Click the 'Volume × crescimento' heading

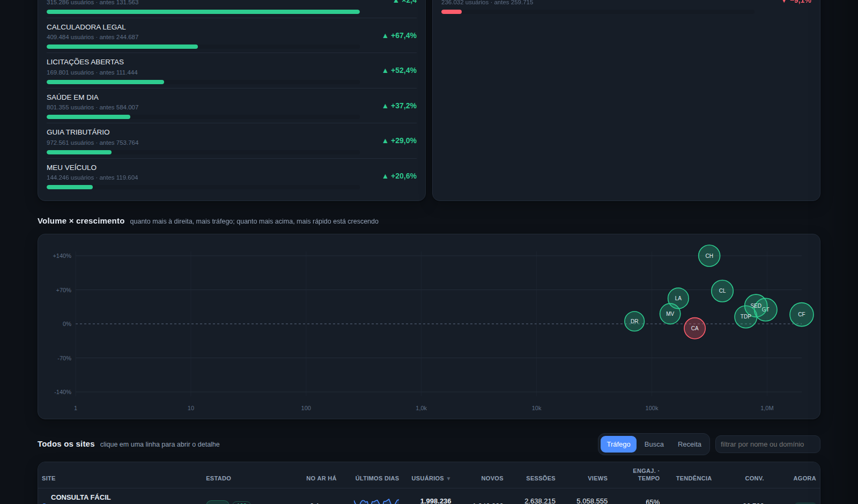point(81,221)
